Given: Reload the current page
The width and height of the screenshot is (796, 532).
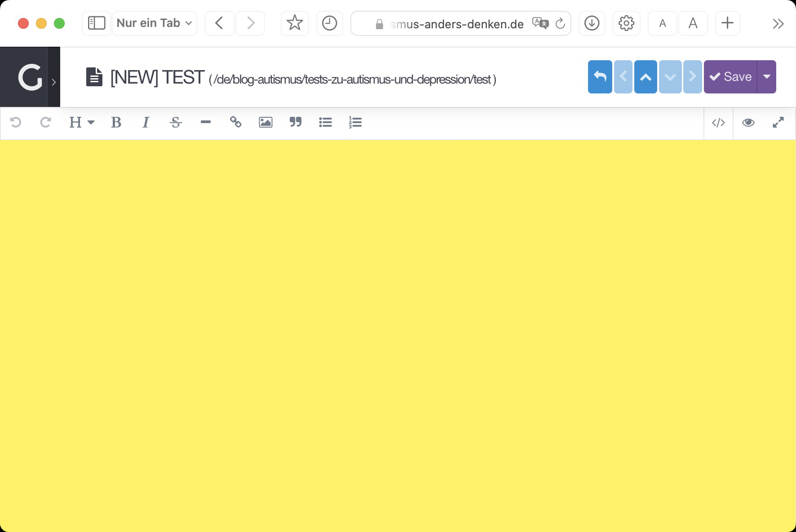Looking at the screenshot, I should 560,23.
